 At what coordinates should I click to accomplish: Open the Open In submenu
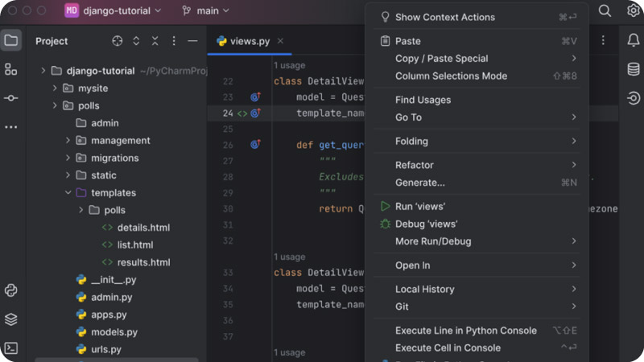point(477,265)
